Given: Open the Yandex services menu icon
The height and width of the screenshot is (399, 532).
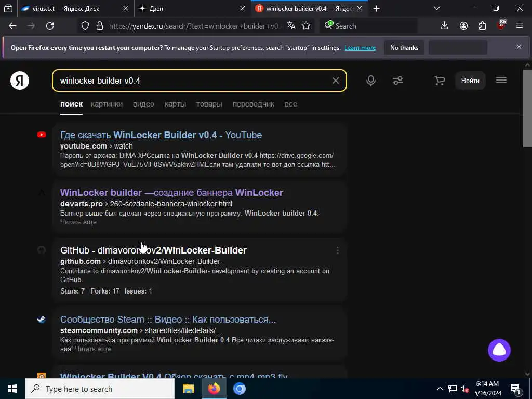Looking at the screenshot, I should pos(501,81).
